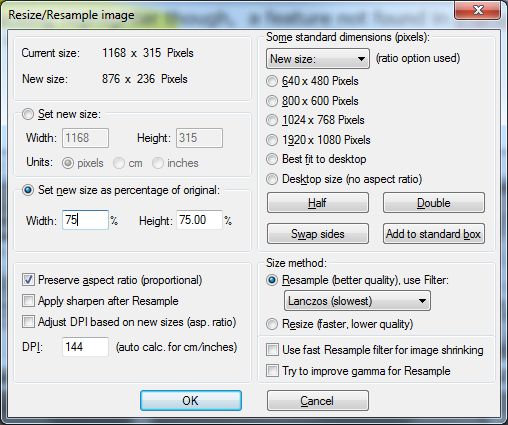Click the Double button
Screen dimensions: 508x425
(x=434, y=203)
